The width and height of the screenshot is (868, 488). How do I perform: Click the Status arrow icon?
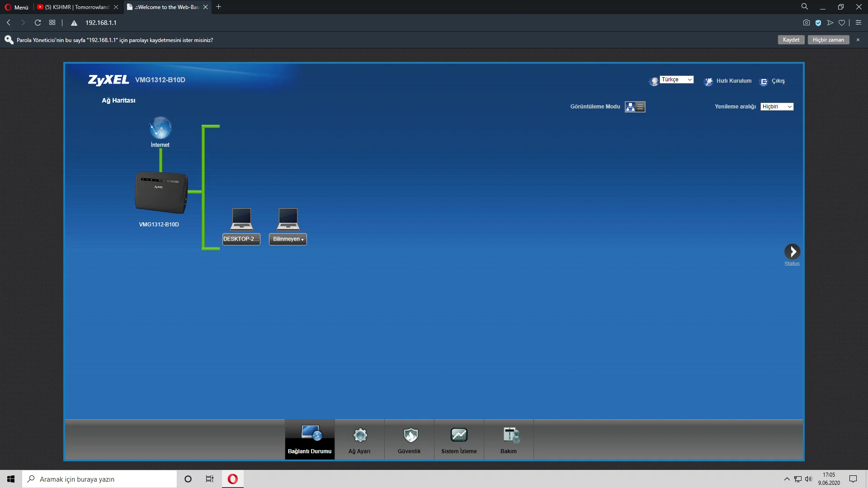(792, 252)
